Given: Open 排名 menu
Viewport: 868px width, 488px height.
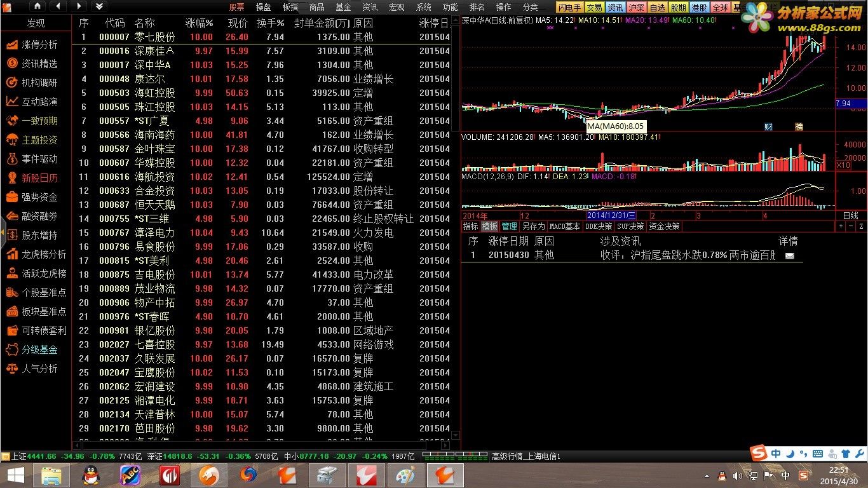Looking at the screenshot, I should tap(477, 7).
